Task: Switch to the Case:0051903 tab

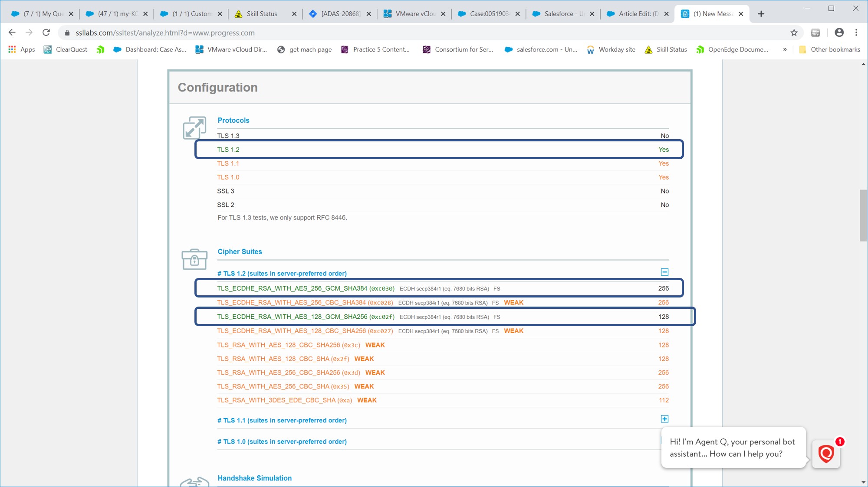Action: (486, 13)
